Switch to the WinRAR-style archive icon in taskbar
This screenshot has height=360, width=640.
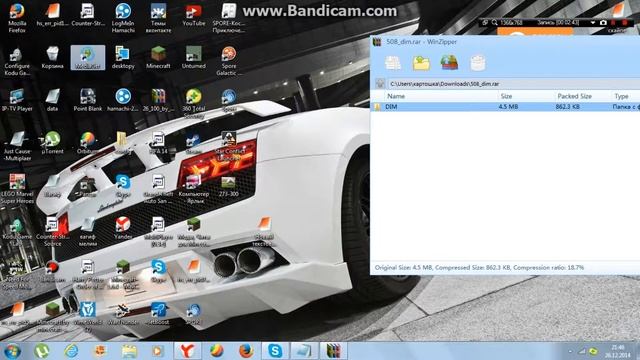click(333, 351)
